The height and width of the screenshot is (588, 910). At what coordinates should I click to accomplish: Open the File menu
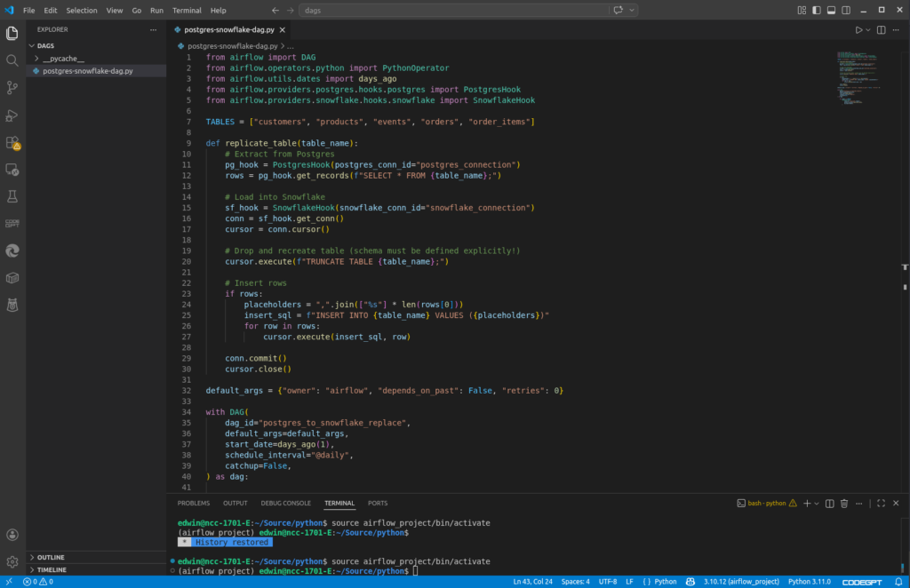point(28,11)
